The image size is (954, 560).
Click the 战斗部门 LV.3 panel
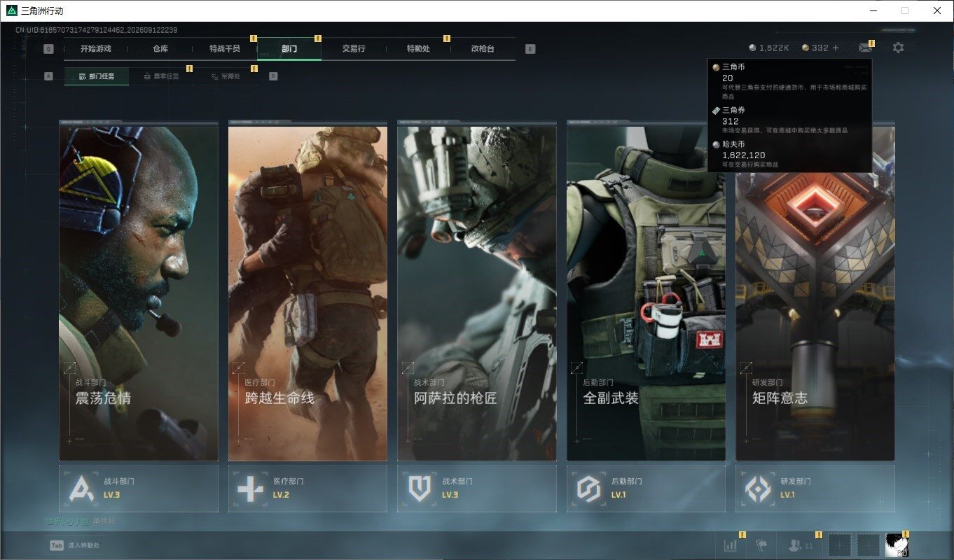pyautogui.click(x=139, y=489)
